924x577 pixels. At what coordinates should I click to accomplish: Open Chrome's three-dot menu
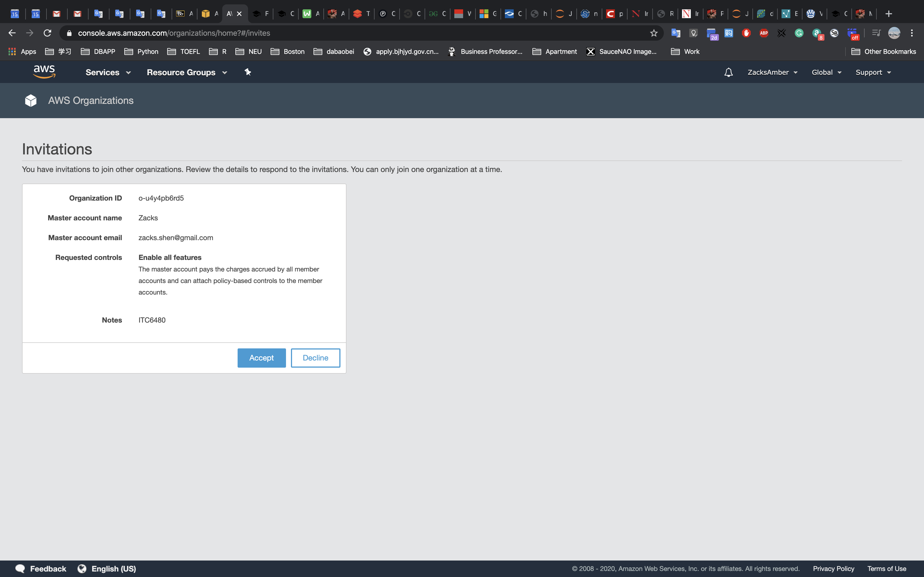912,33
